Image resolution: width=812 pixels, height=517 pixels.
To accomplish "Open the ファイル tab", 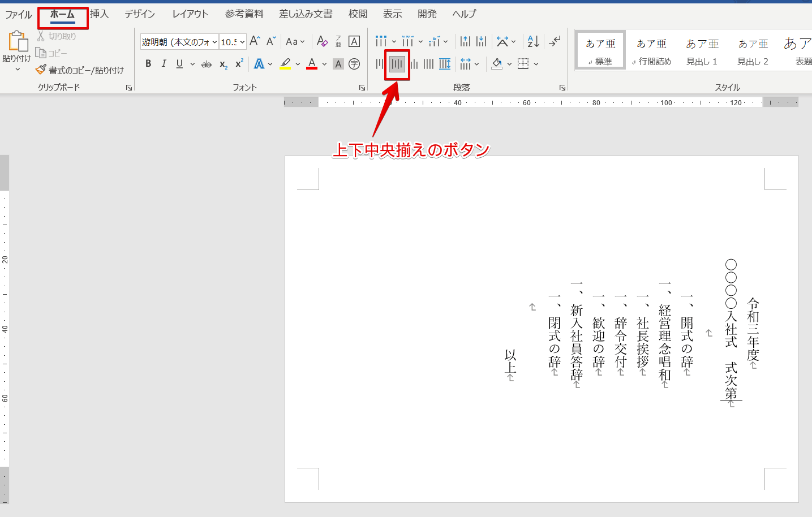I will click(x=19, y=14).
